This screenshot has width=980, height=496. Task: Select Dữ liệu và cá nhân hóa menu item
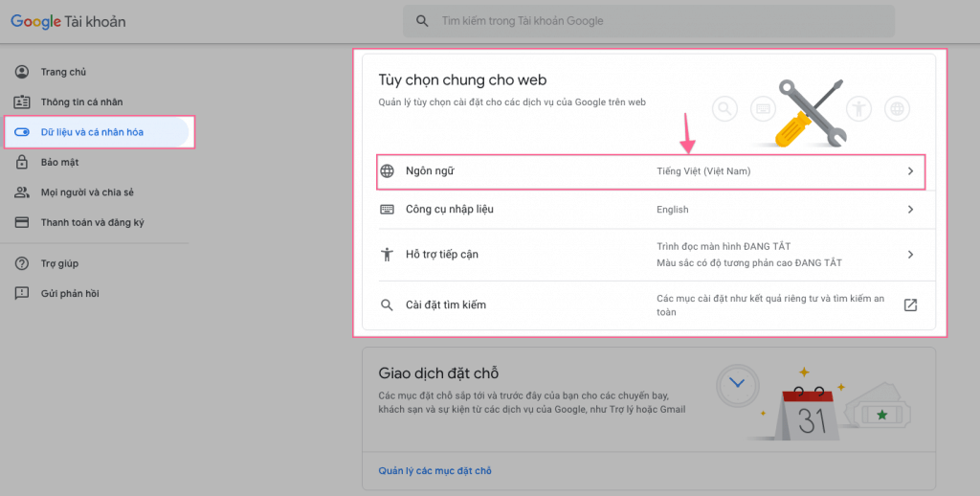(x=92, y=132)
